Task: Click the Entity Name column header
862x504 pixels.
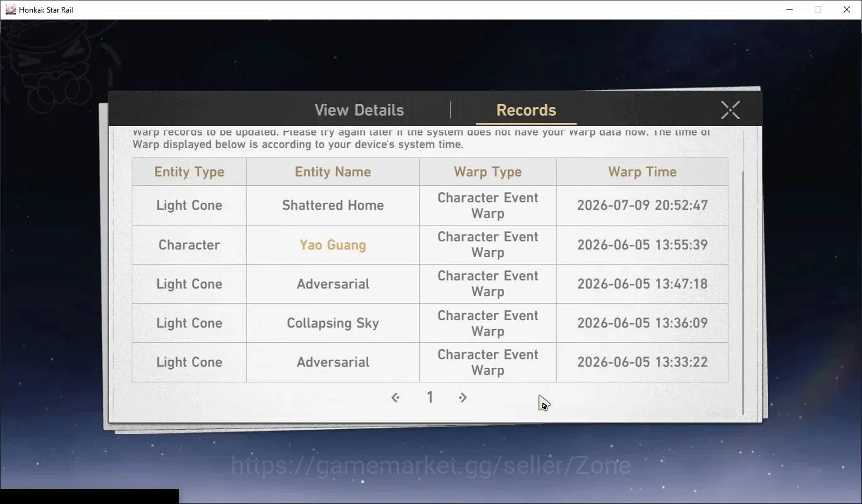Action: tap(333, 172)
